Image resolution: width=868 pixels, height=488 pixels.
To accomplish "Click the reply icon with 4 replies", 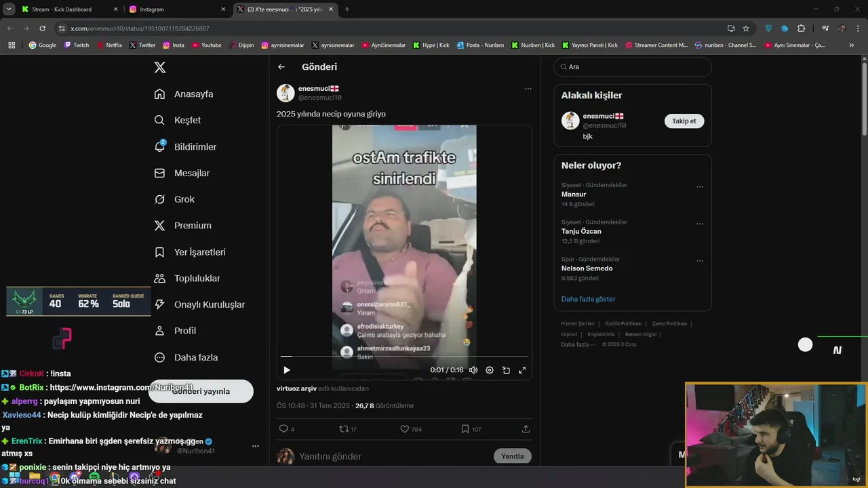I will (x=287, y=429).
